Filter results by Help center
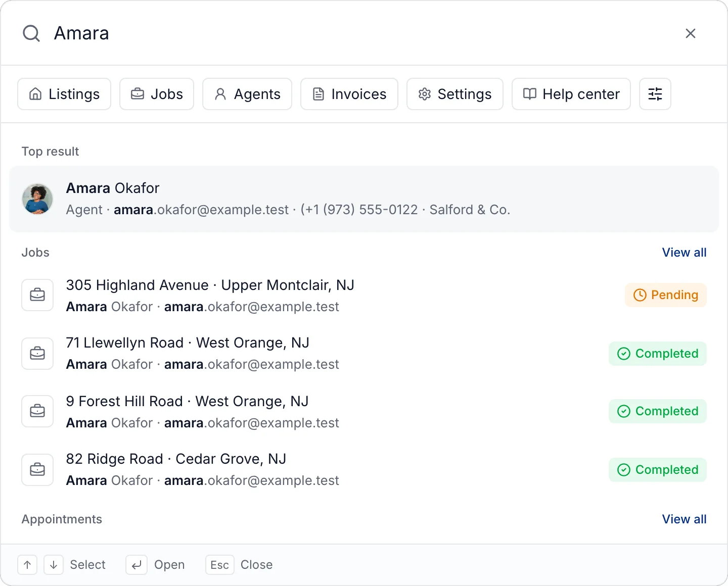Screen dimensions: 728x586 click(x=571, y=94)
